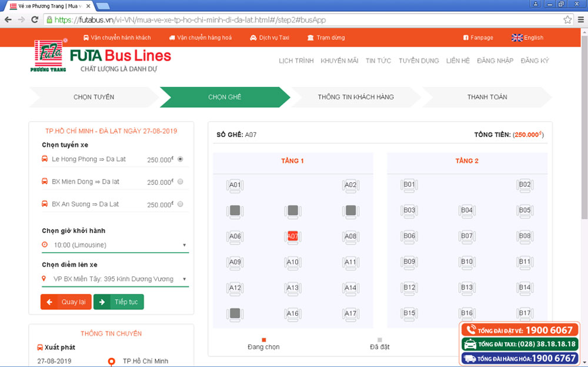Image resolution: width=588 pixels, height=367 pixels.
Task: Select the BX Mien Dong ⇒ Da lat route radio
Action: coord(181,182)
